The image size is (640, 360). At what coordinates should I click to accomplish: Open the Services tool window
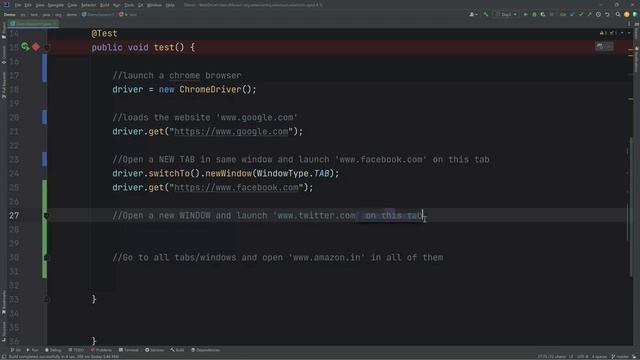pyautogui.click(x=155, y=350)
